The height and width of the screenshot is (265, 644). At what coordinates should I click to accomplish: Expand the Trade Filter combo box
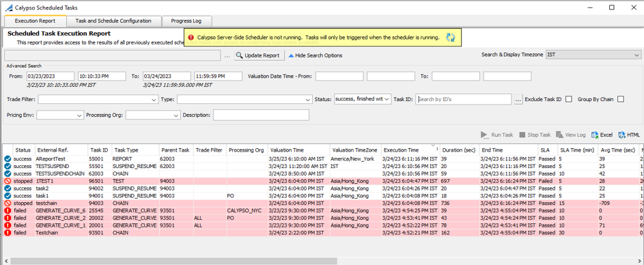(98, 100)
